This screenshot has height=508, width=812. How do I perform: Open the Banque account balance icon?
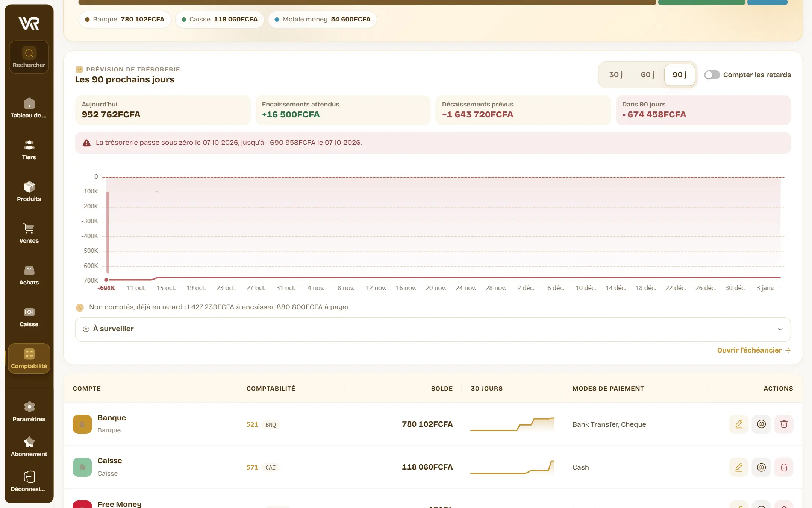point(761,424)
